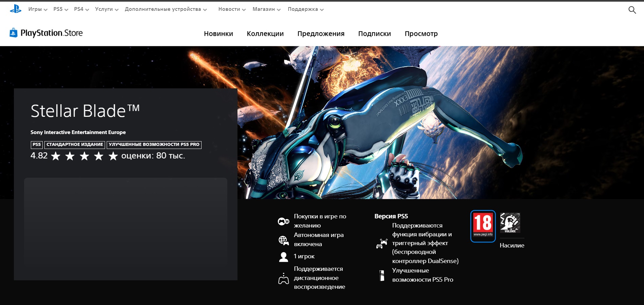The height and width of the screenshot is (305, 644).
Task: Click the Покупки в игре по желанию text
Action: [x=320, y=221]
